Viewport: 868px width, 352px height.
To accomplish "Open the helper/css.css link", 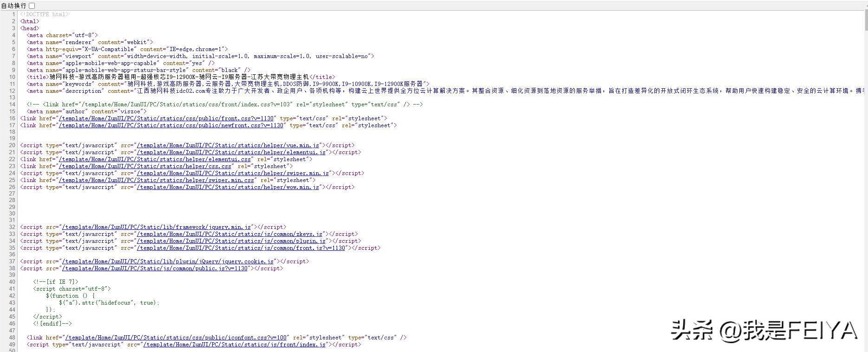I will (x=145, y=166).
